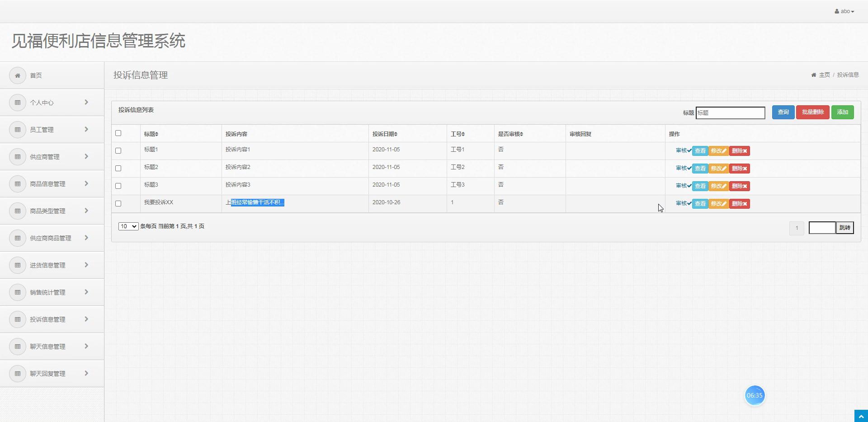The image size is (868, 422).
Task: Click the scroll-to-top arrow icon at bottom right
Action: point(861,416)
